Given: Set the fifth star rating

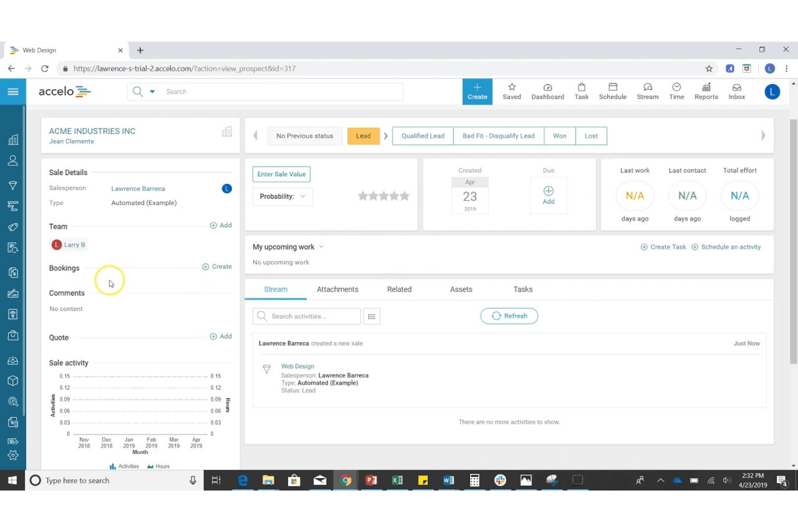Looking at the screenshot, I should 404,196.
